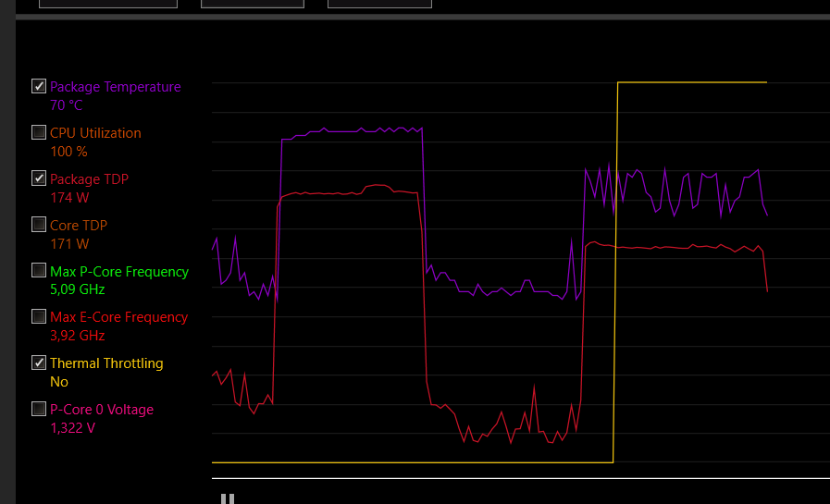
Task: Enable the Core TDP checkbox
Action: pos(39,224)
